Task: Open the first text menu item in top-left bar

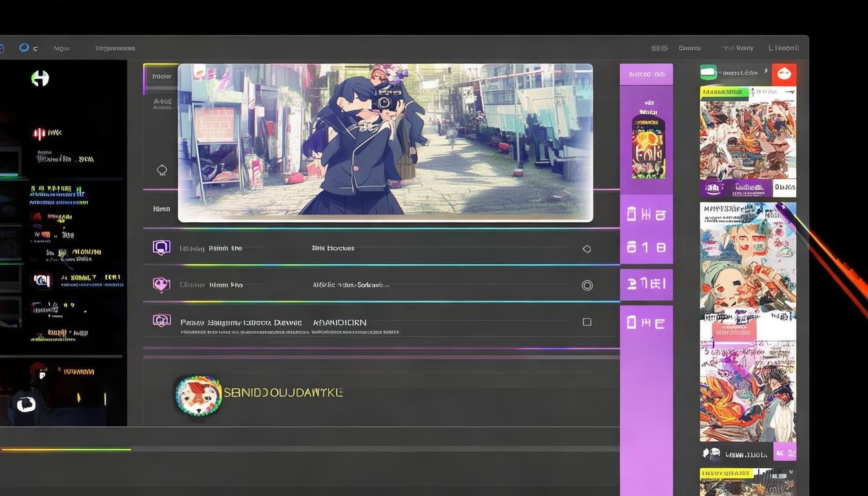Action: 62,48
